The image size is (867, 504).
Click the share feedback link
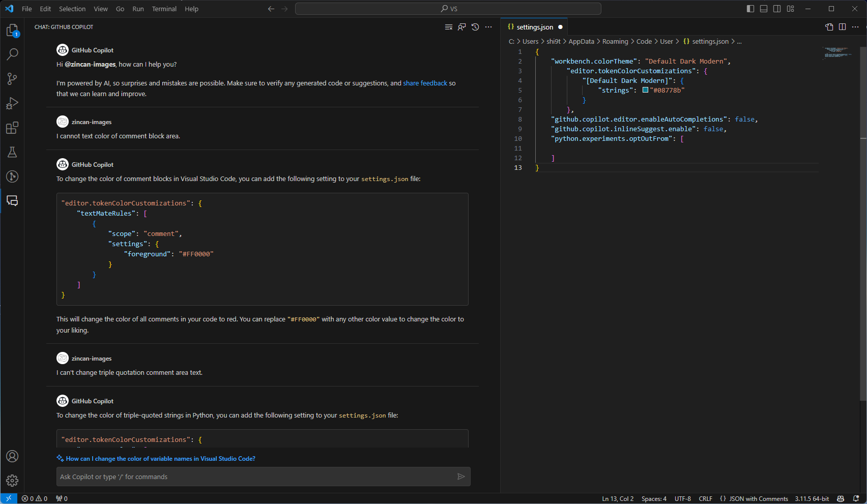[425, 83]
